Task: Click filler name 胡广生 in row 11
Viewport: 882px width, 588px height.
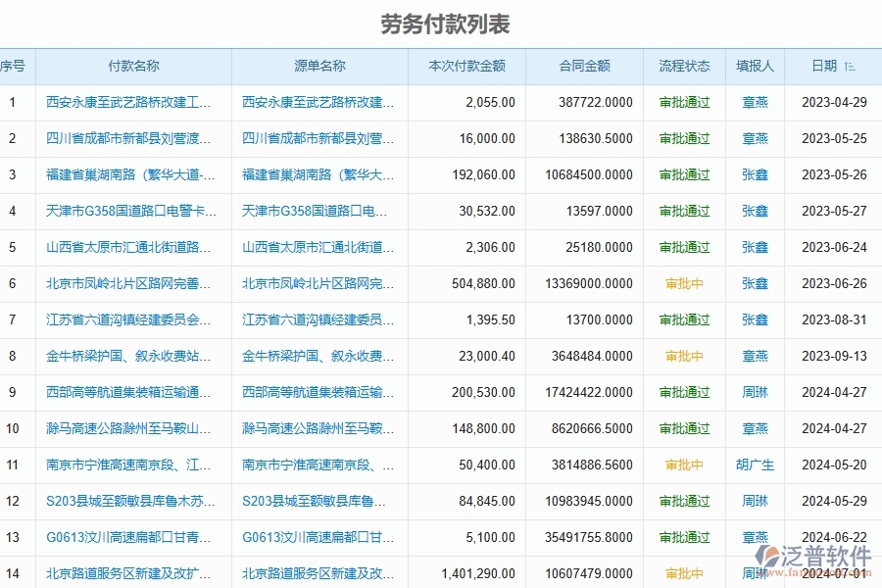Action: click(x=756, y=465)
